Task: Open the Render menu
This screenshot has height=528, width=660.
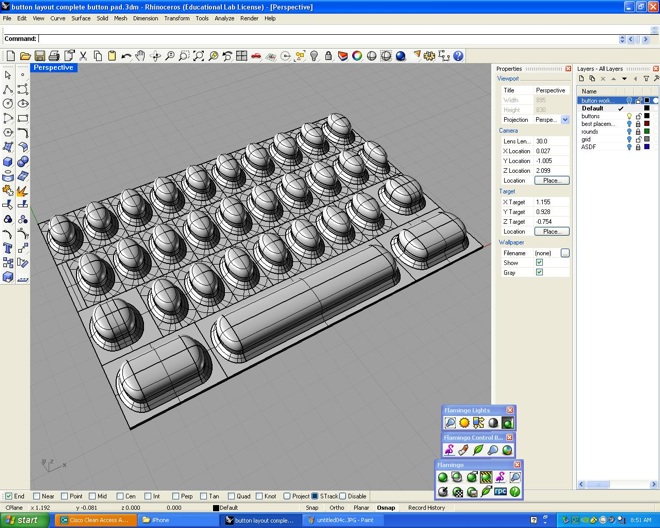Action: [x=249, y=18]
